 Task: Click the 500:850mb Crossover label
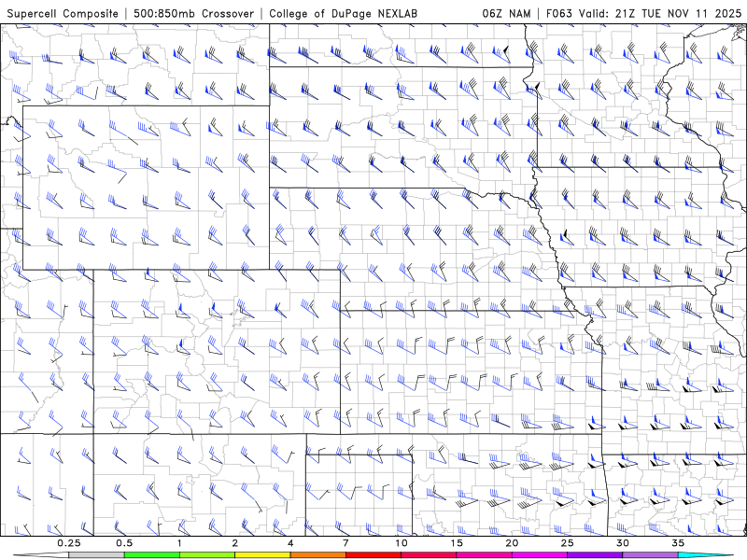point(194,13)
